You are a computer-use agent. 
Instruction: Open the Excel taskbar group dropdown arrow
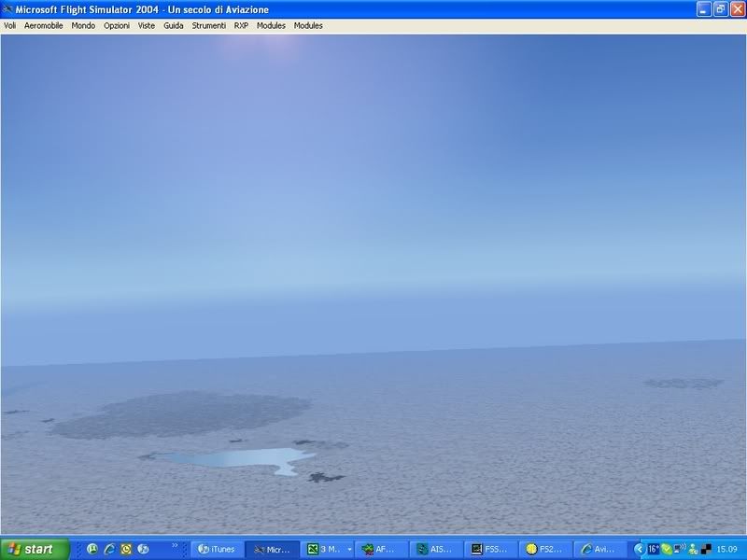[x=349, y=549]
